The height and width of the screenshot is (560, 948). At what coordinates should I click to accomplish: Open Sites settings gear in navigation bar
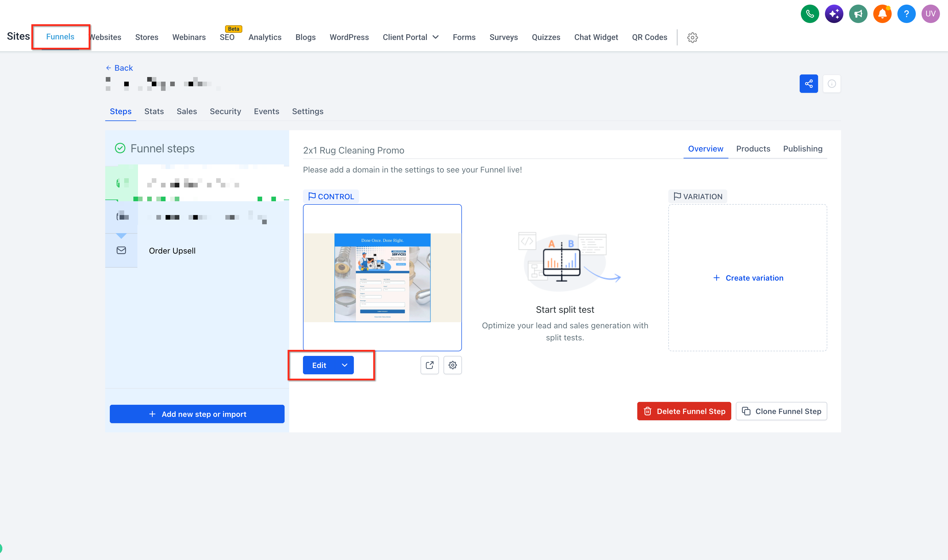tap(692, 37)
